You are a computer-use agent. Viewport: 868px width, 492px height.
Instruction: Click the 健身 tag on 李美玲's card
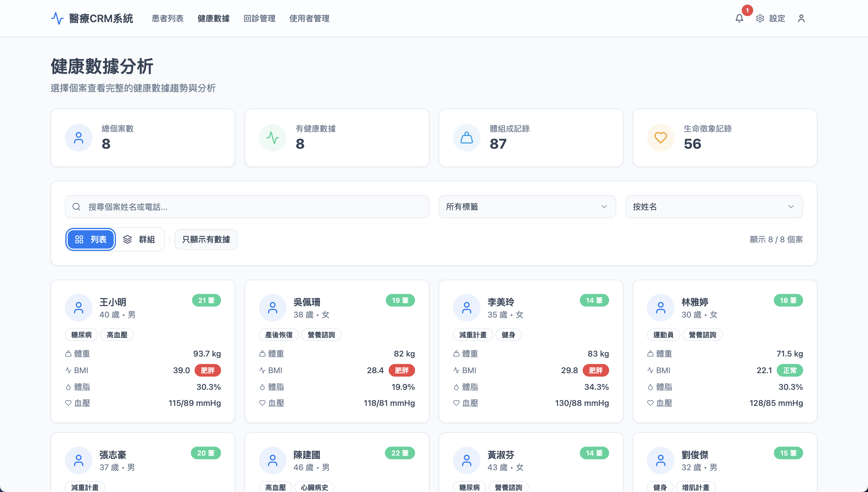click(x=509, y=334)
